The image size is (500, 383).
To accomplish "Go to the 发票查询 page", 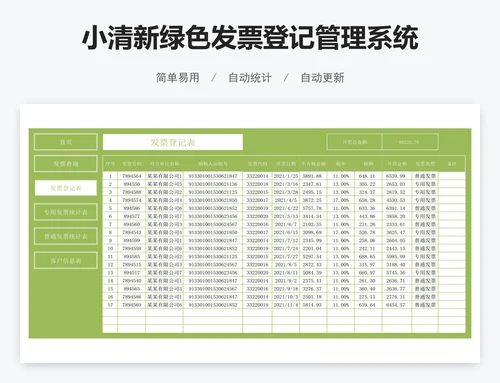I will pos(66,164).
